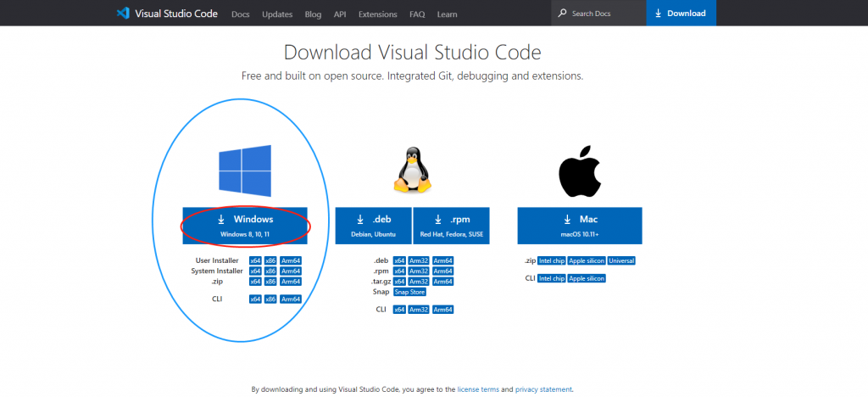Select Windows User Installer x86
868x397 pixels.
click(270, 260)
